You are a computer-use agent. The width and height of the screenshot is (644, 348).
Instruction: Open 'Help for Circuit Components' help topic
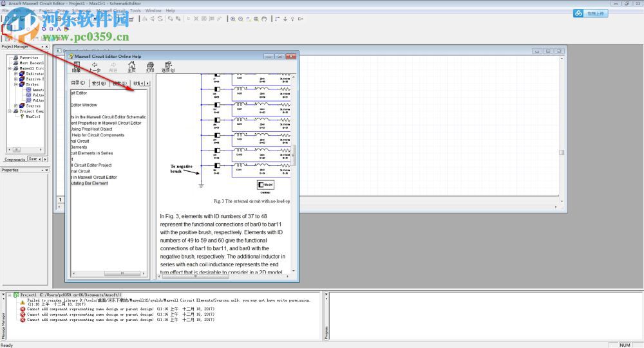pos(98,135)
